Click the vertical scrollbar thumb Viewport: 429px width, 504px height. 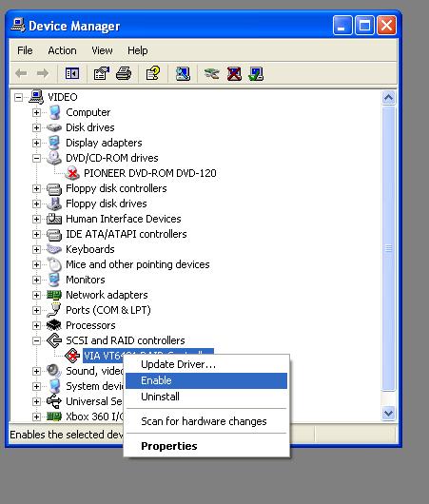tap(388, 248)
